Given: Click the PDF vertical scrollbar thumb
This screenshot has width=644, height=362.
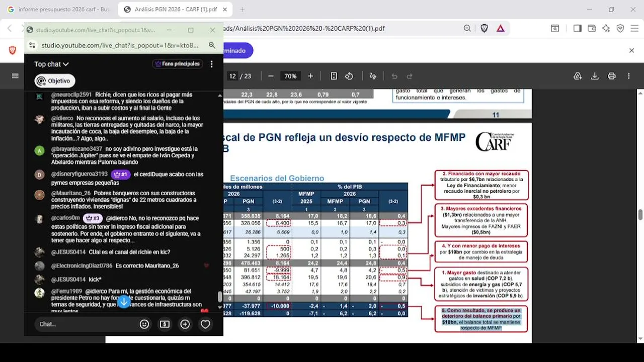Looking at the screenshot, I should [640, 215].
